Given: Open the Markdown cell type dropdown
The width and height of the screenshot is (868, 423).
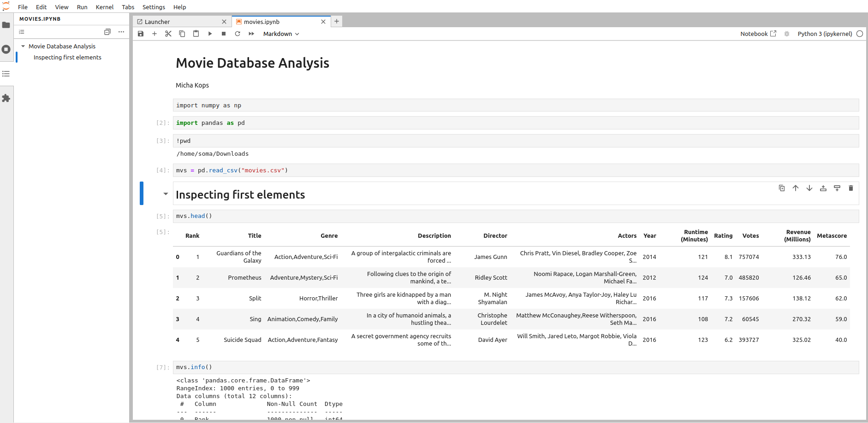Looking at the screenshot, I should click(x=281, y=34).
